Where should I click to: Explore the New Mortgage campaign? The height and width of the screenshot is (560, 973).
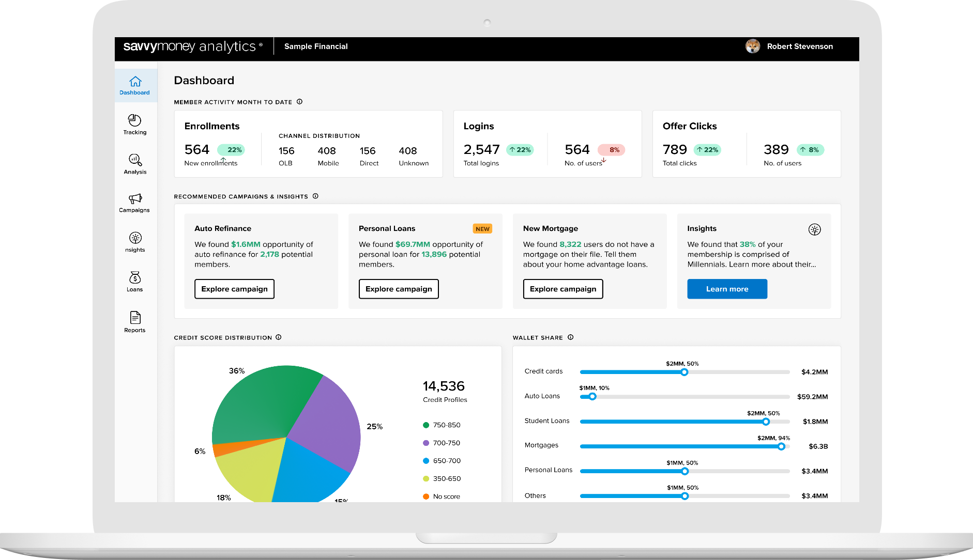[x=562, y=289]
